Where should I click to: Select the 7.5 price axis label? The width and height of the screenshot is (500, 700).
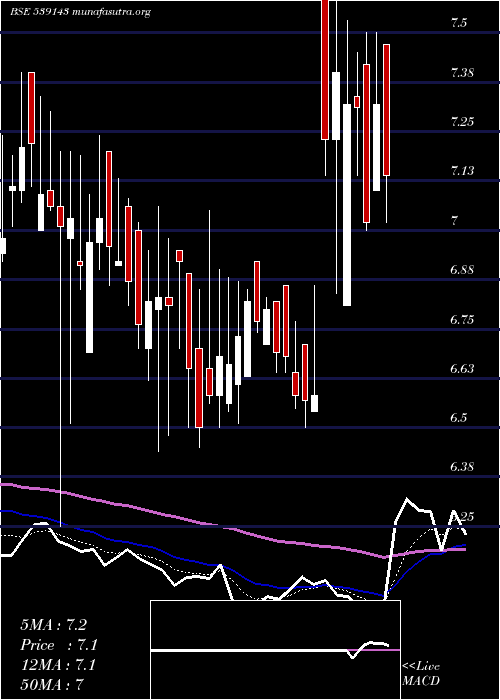459,24
